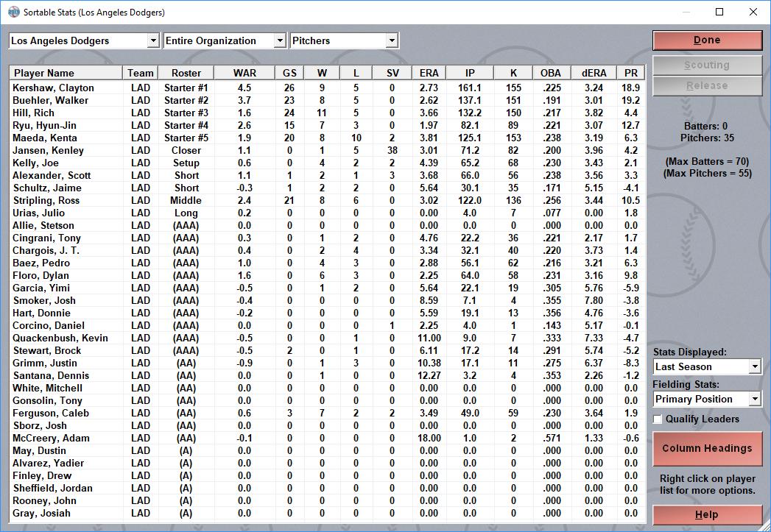This screenshot has height=532, width=771.
Task: Sort by the WAR column header
Action: (x=244, y=73)
